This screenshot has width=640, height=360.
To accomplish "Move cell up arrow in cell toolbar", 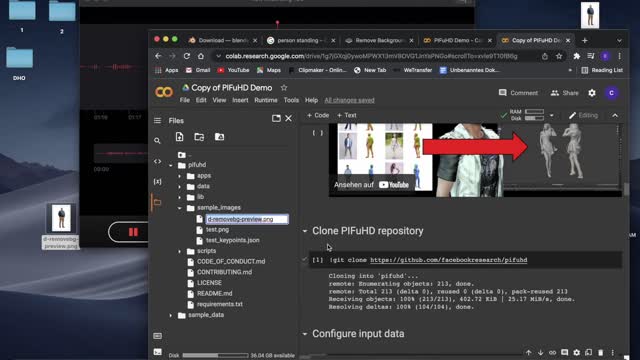I will click(529, 352).
